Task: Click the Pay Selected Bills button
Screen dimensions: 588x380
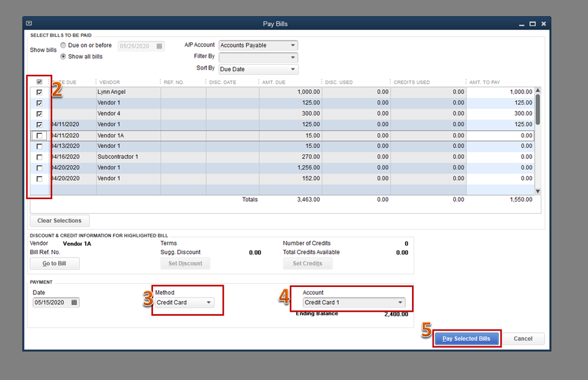Action: (x=466, y=338)
